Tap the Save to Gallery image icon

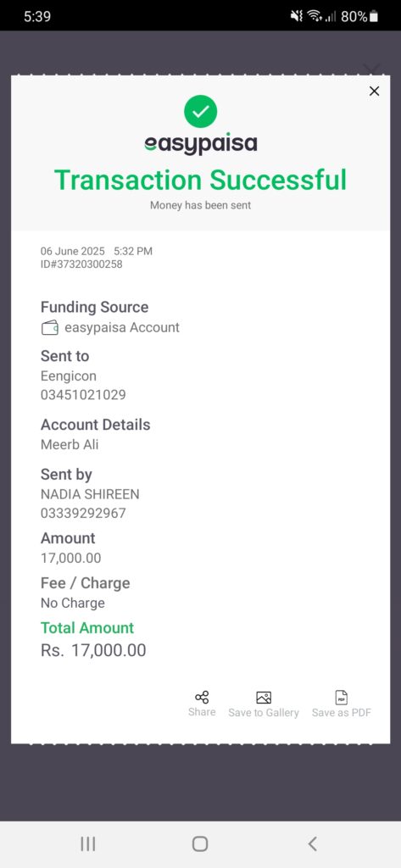(x=264, y=698)
